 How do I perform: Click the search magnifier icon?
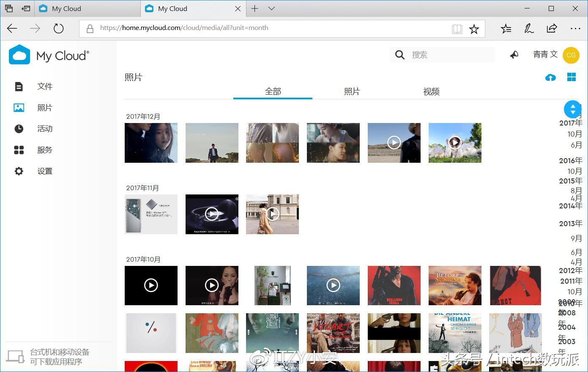coord(399,55)
